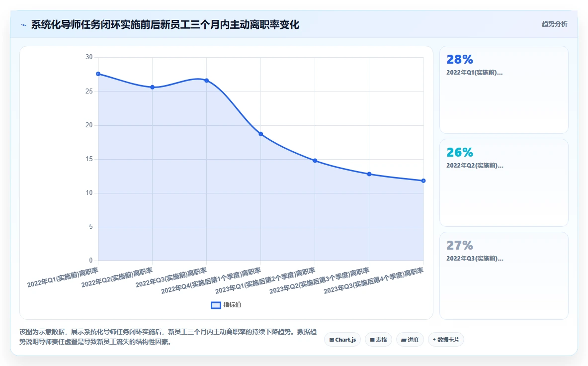Screen dimensions: 588x366
Task: Click the 进度 tag icon
Action: 404,340
